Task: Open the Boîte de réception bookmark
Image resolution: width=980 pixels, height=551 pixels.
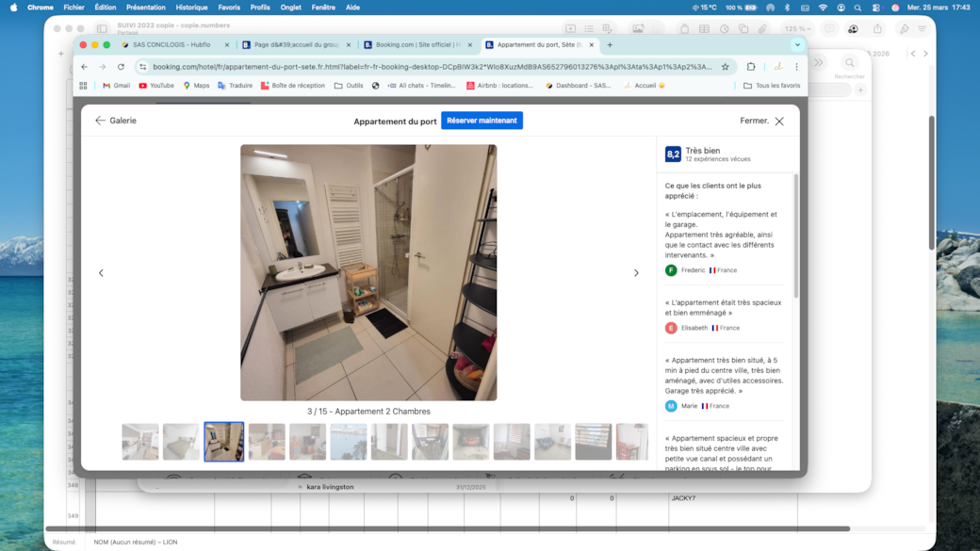Action: coord(292,86)
